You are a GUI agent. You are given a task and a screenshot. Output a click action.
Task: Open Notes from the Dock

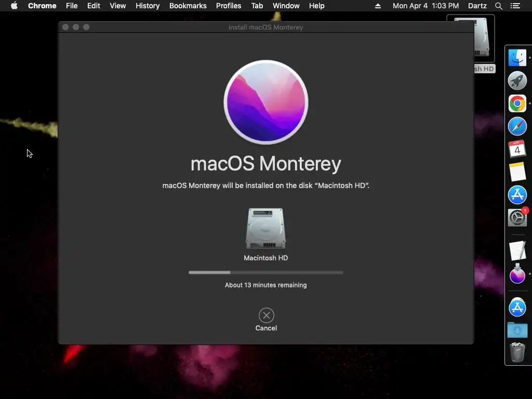[x=517, y=171]
